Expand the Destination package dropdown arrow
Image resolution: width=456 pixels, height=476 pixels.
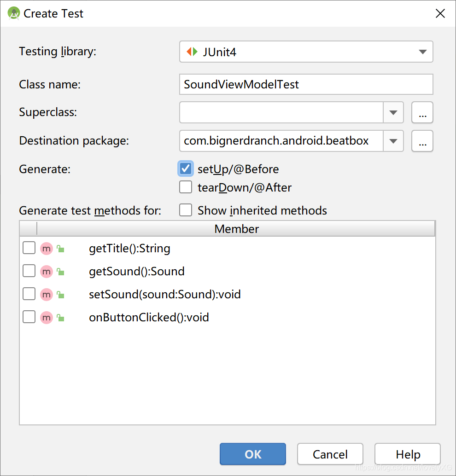coord(393,141)
